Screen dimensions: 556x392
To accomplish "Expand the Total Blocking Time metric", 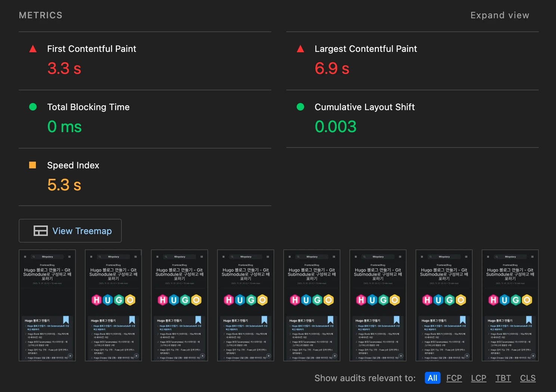I will pos(145,119).
